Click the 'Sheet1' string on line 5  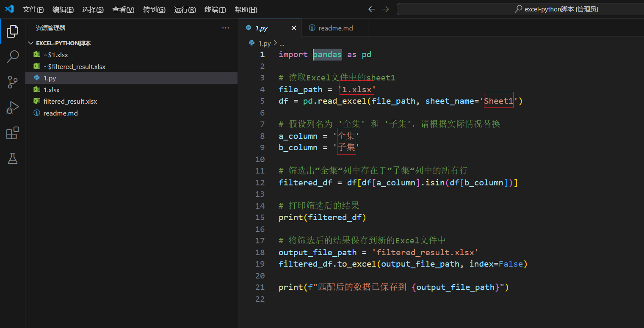pos(499,101)
